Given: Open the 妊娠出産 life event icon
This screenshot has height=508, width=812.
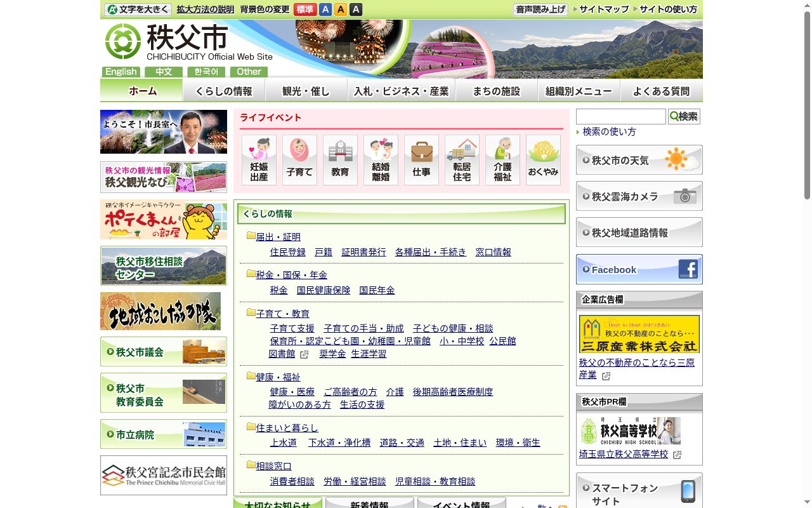Looking at the screenshot, I should (259, 160).
